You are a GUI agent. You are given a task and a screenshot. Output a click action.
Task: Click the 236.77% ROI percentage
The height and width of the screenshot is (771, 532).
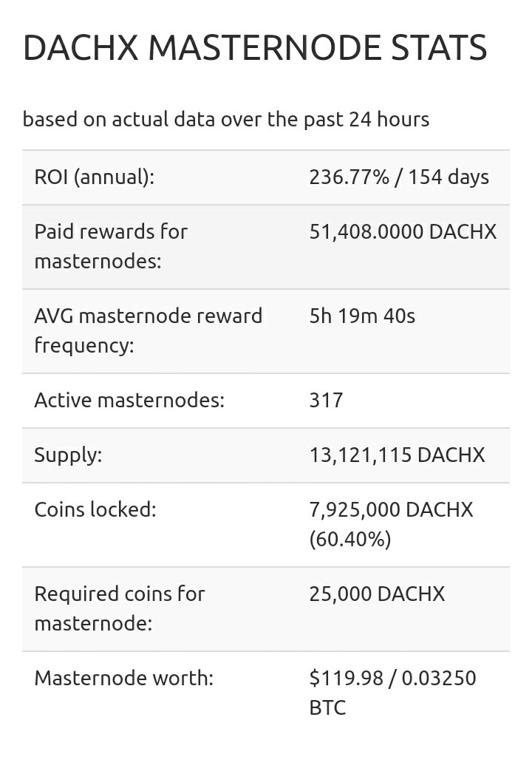coord(349,177)
